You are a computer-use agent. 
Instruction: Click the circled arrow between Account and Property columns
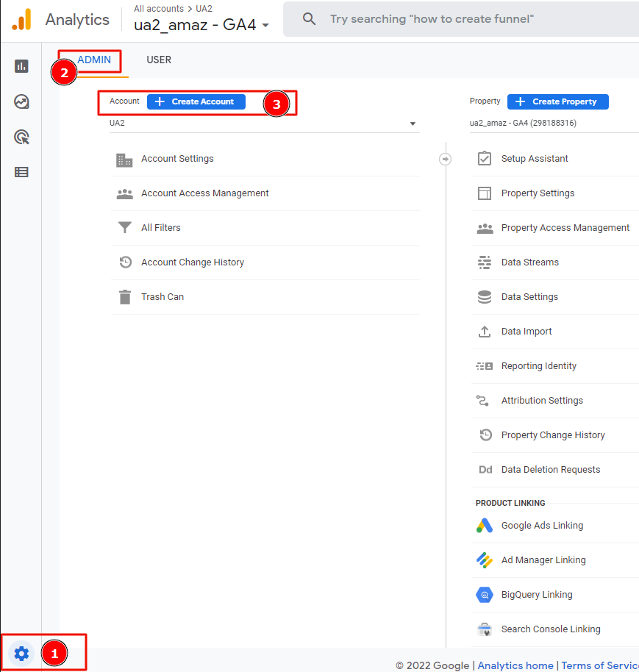[446, 160]
